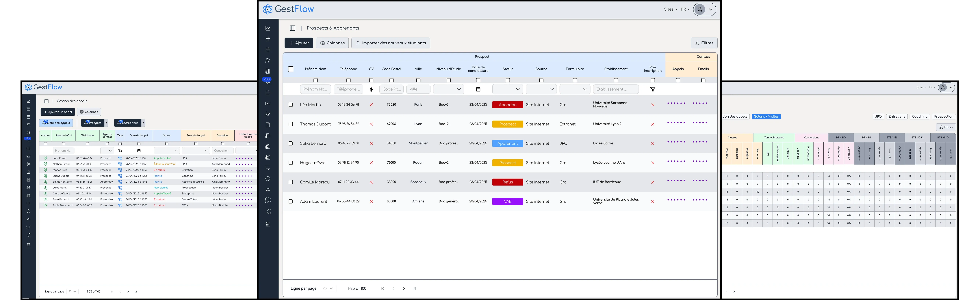Check the row checkbox for Léa Martin
The height and width of the screenshot is (300, 980).
click(x=291, y=105)
